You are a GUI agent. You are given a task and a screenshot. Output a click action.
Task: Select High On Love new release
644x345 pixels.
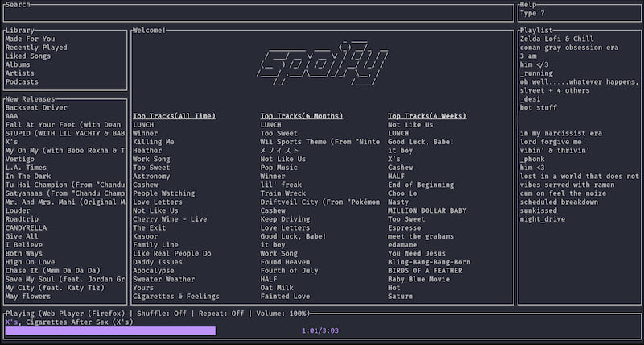30,262
